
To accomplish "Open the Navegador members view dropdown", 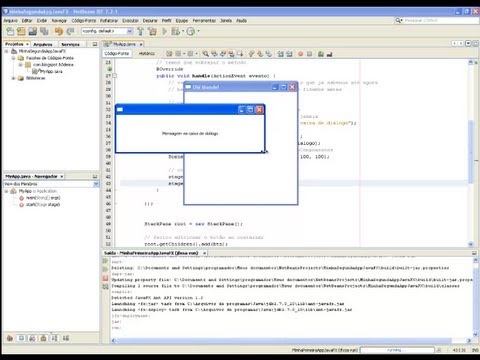I will (51, 184).
